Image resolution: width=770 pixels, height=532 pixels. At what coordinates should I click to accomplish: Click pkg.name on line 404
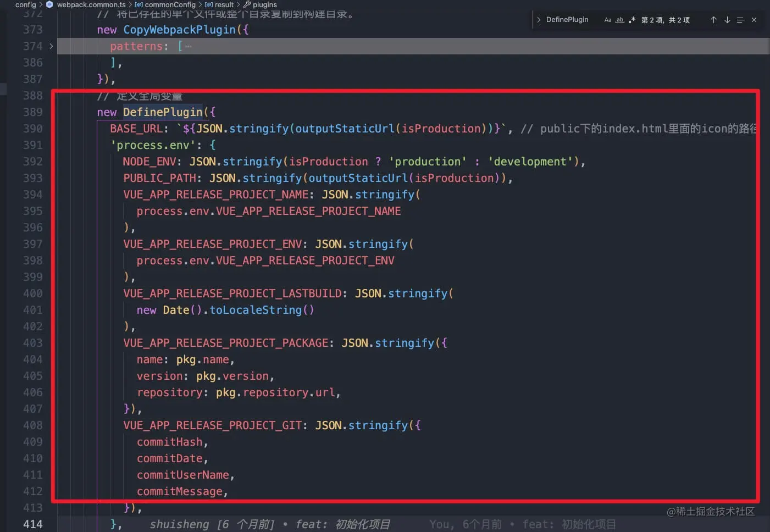[x=202, y=359]
